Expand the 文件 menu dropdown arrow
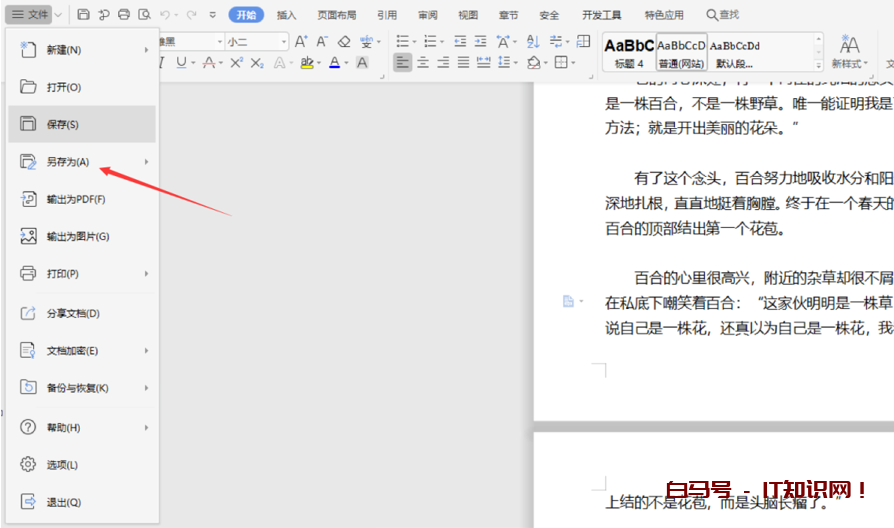The image size is (894, 528). click(58, 15)
